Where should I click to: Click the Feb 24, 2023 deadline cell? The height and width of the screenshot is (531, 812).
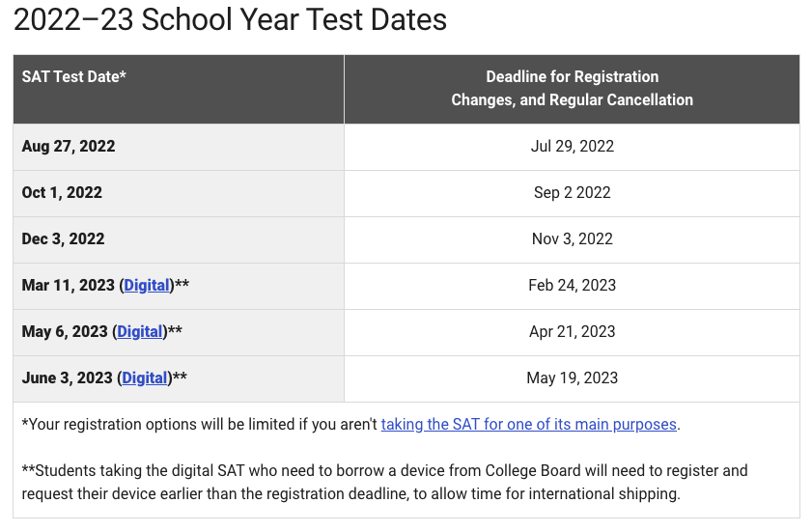572,286
